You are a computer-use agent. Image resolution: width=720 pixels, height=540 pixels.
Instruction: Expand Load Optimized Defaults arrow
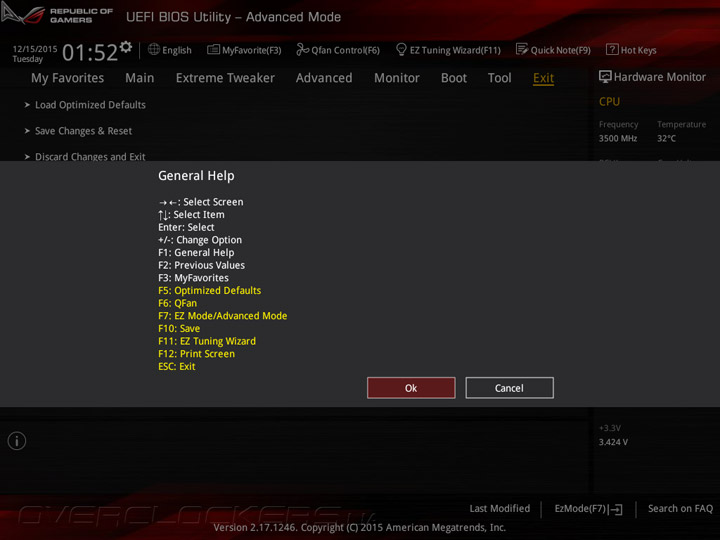27,105
